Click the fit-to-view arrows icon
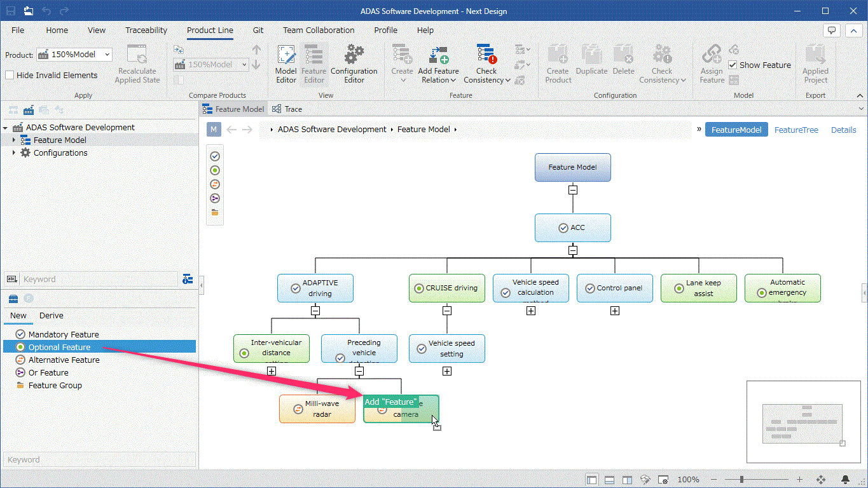 (x=821, y=480)
